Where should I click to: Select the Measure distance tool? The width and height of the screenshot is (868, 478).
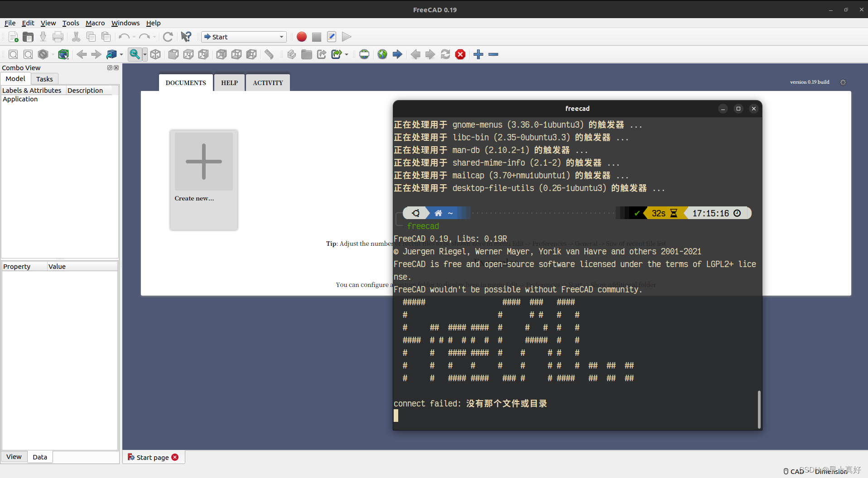[269, 54]
